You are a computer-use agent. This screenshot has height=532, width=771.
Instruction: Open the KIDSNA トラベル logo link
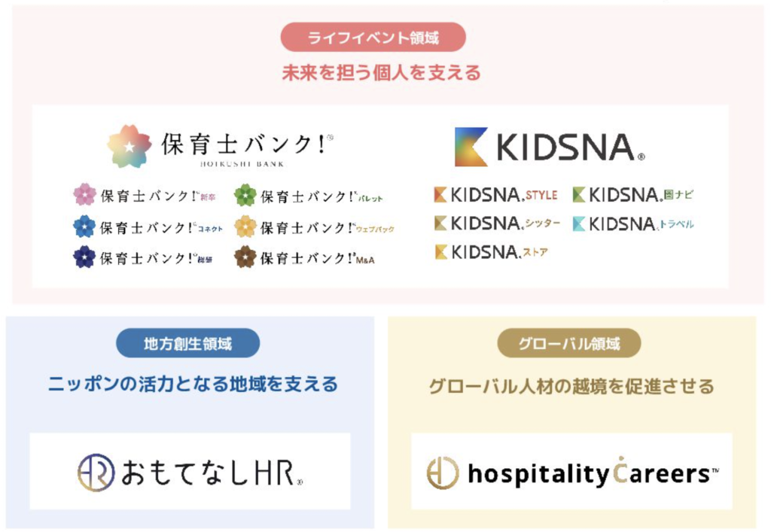pyautogui.click(x=633, y=223)
